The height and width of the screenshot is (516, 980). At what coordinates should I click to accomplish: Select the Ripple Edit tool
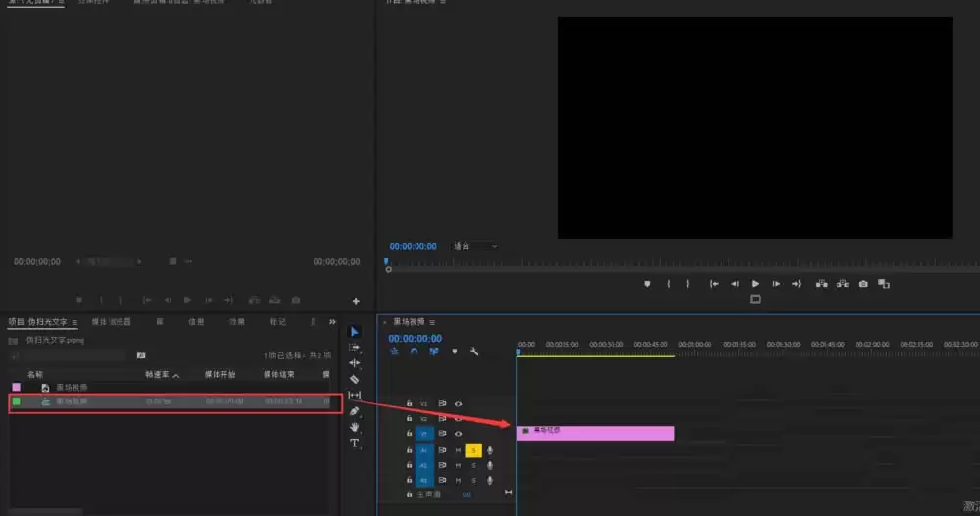tap(355, 363)
